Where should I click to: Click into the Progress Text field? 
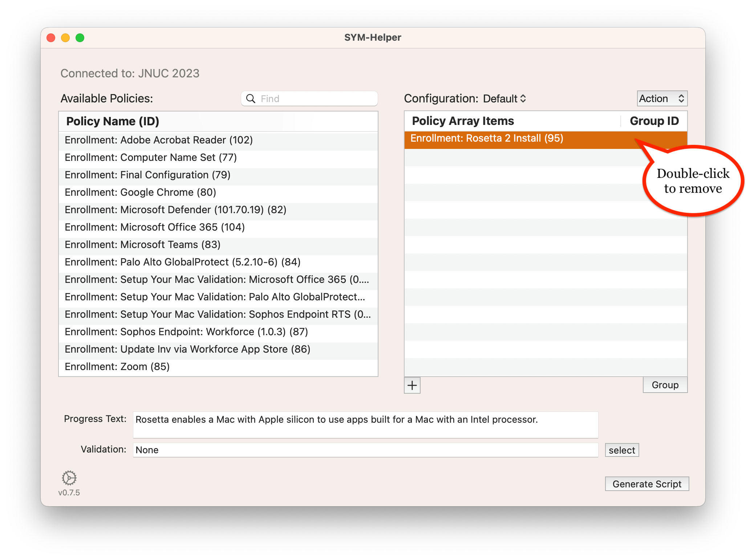(365, 425)
